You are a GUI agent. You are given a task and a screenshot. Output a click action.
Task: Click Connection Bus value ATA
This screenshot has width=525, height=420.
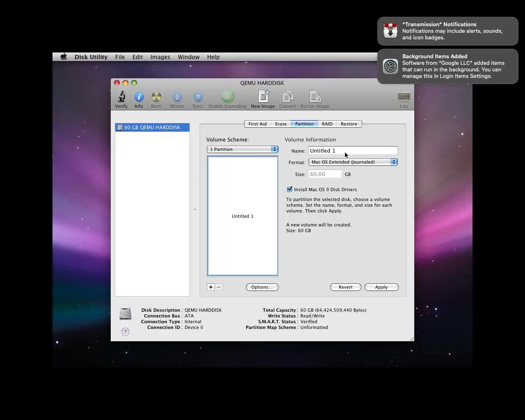coord(189,316)
